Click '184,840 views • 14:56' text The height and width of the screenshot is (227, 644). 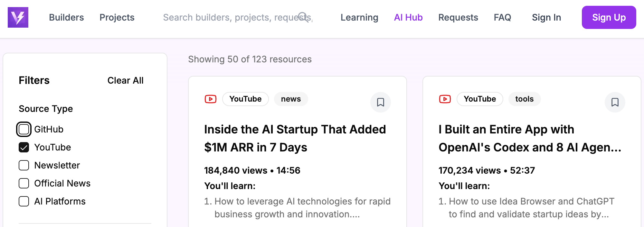tap(252, 170)
